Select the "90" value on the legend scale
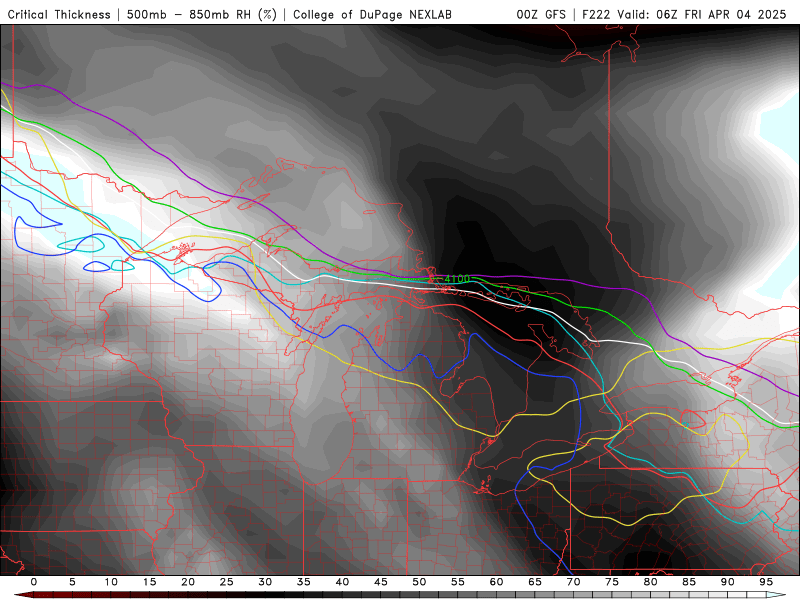Viewport: 800px width, 600px height. [x=727, y=582]
